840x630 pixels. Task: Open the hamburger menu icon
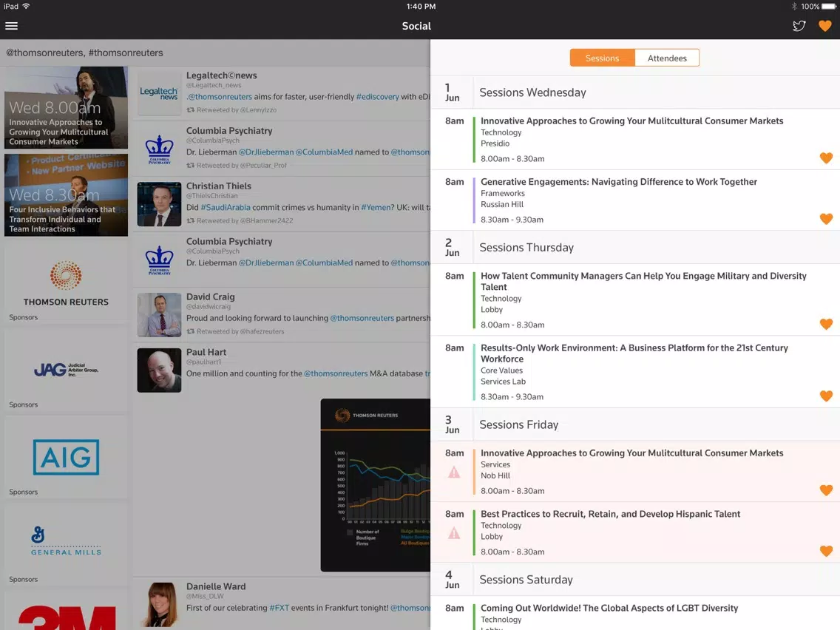(x=11, y=26)
